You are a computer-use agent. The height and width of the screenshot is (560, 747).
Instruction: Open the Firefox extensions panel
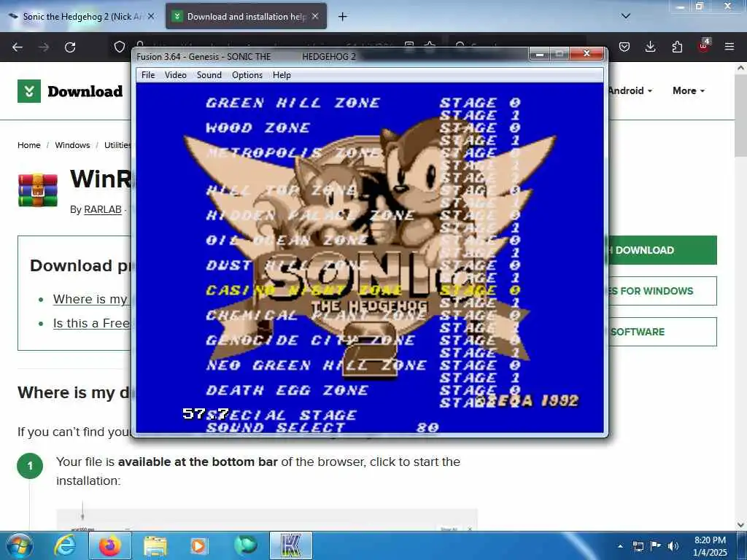[x=677, y=47]
